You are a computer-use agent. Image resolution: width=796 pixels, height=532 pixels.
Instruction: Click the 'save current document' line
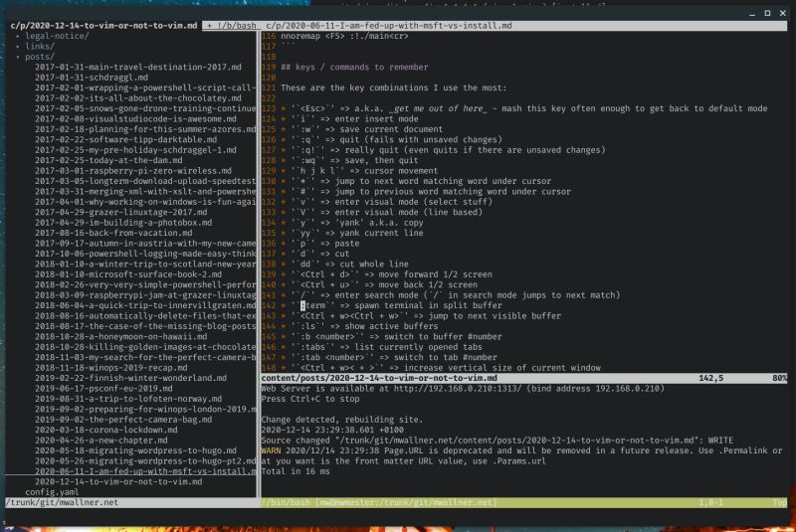pyautogui.click(x=361, y=129)
